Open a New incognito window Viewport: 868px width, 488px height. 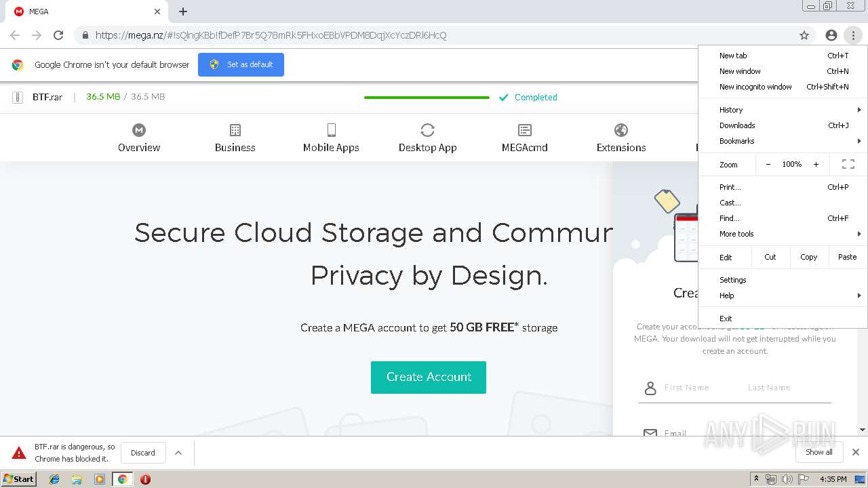click(x=783, y=87)
